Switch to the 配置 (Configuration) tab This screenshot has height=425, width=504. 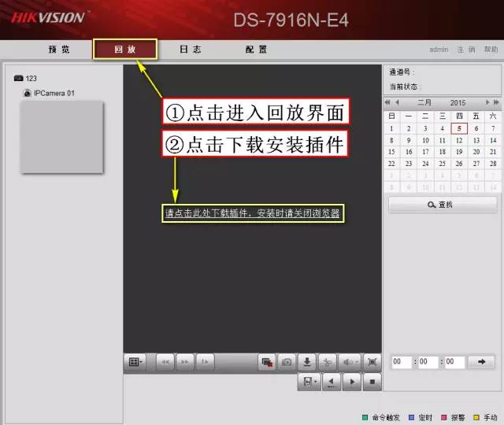[x=256, y=50]
